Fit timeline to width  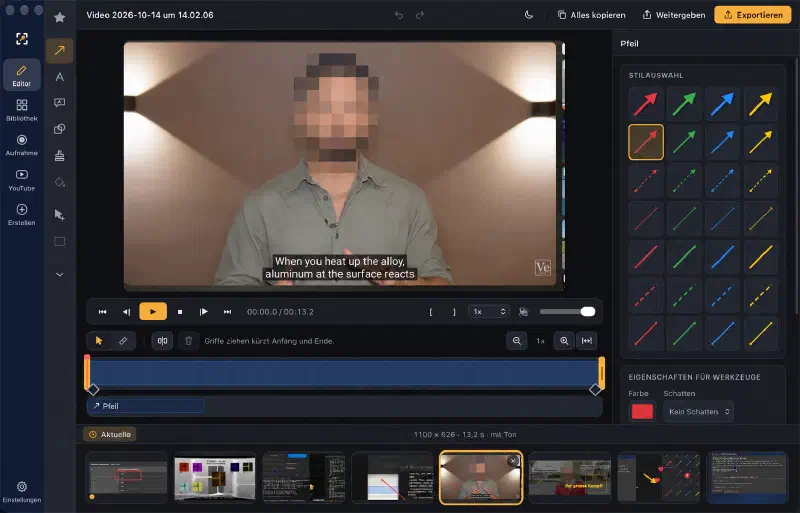(587, 341)
